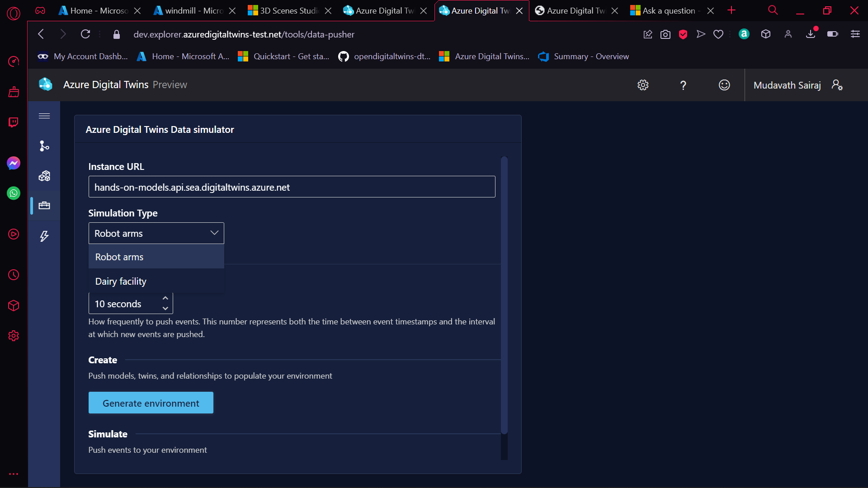The width and height of the screenshot is (868, 488).
Task: Switch to 3D Scenes Studio tab
Action: click(x=289, y=11)
